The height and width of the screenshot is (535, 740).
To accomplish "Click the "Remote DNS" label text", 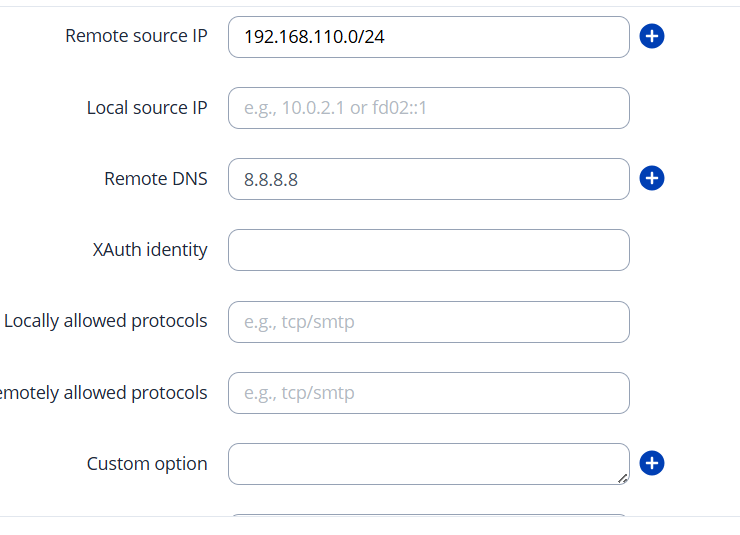I will (x=156, y=179).
